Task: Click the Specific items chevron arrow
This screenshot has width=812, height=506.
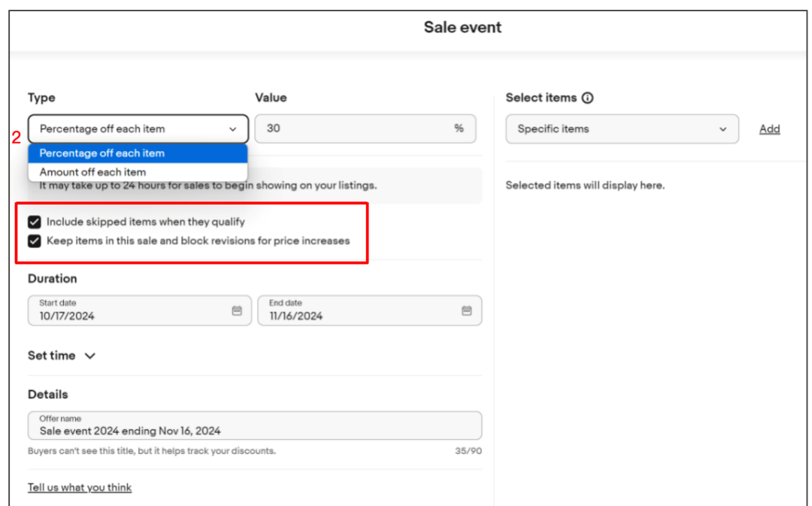Action: [723, 129]
